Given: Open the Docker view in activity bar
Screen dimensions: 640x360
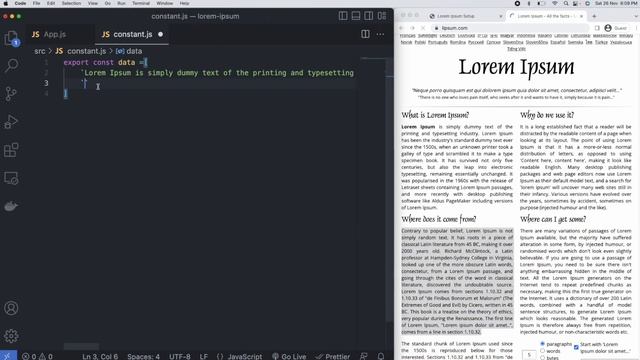Looking at the screenshot, I should coord(11,206).
